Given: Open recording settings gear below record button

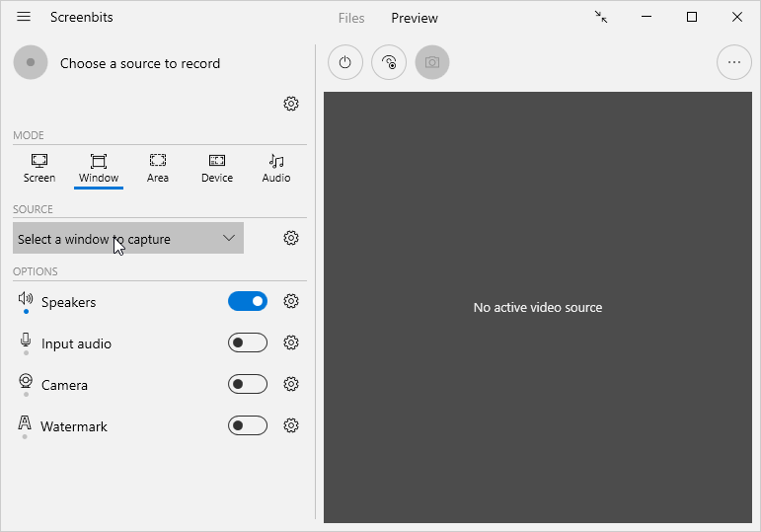Looking at the screenshot, I should tap(291, 104).
